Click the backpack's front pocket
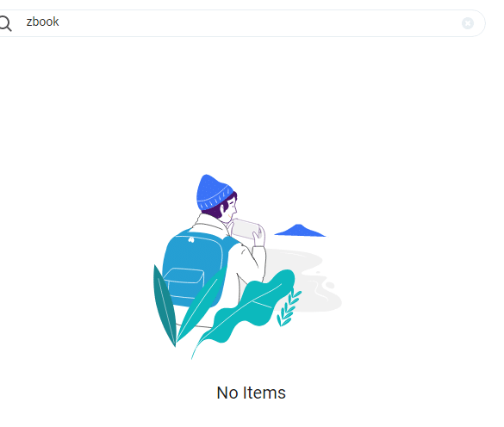Screen dimensions: 504x427 pyautogui.click(x=184, y=282)
